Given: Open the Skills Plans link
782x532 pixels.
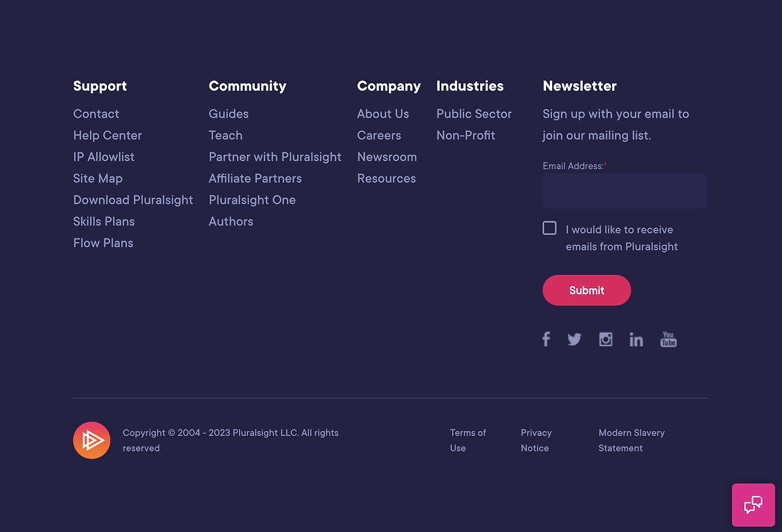Looking at the screenshot, I should pos(104,221).
